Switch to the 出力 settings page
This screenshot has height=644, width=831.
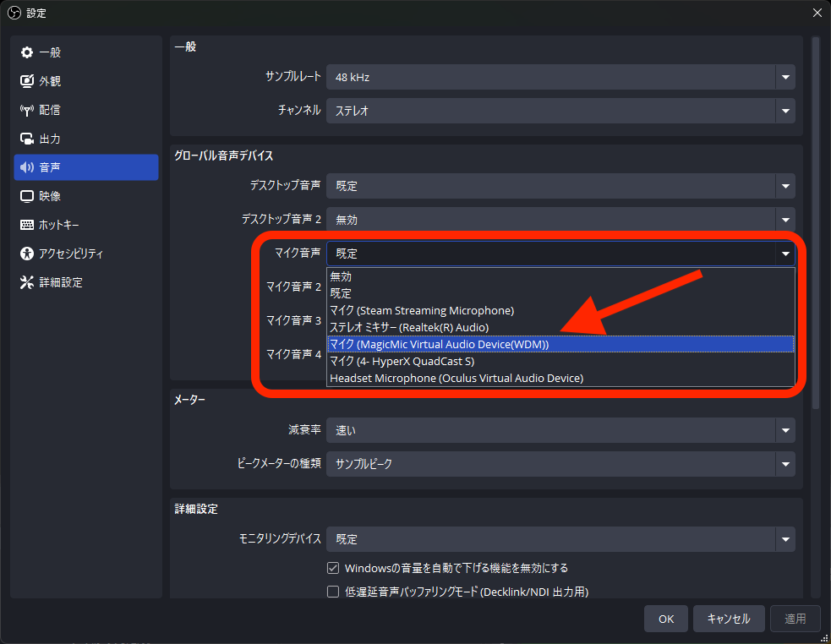[x=86, y=139]
